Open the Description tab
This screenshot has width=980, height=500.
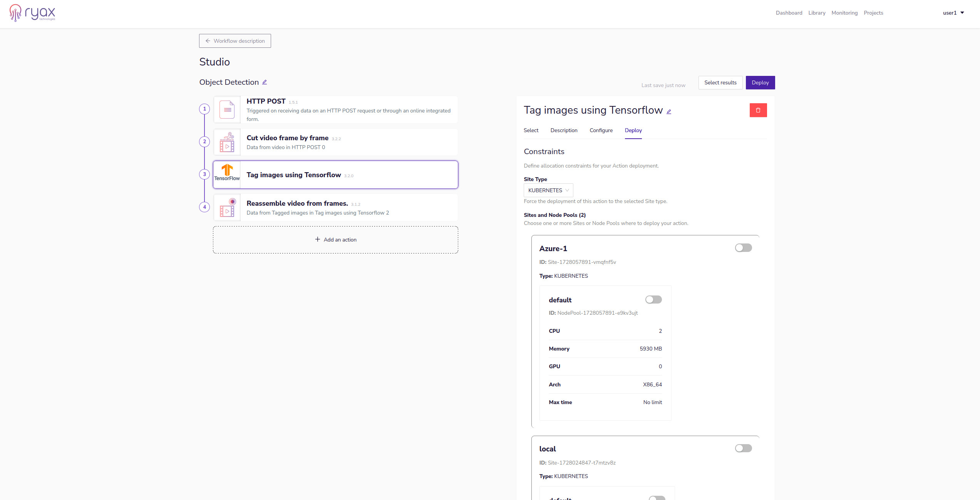coord(564,130)
